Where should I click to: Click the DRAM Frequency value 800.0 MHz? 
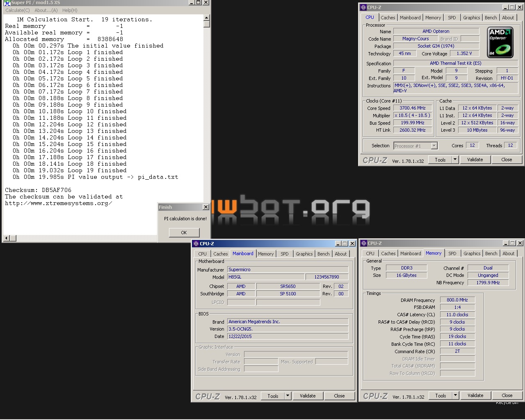(x=457, y=300)
